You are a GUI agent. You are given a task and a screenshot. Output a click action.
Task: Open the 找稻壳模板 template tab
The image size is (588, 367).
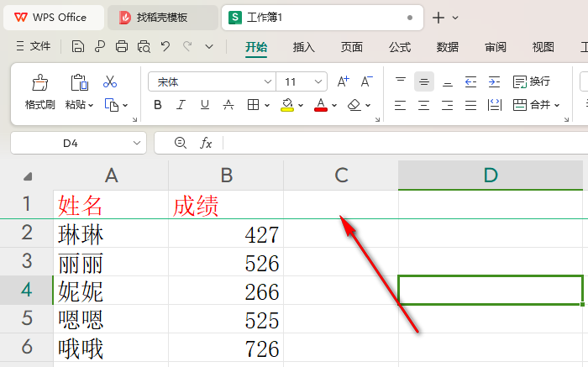(163, 18)
